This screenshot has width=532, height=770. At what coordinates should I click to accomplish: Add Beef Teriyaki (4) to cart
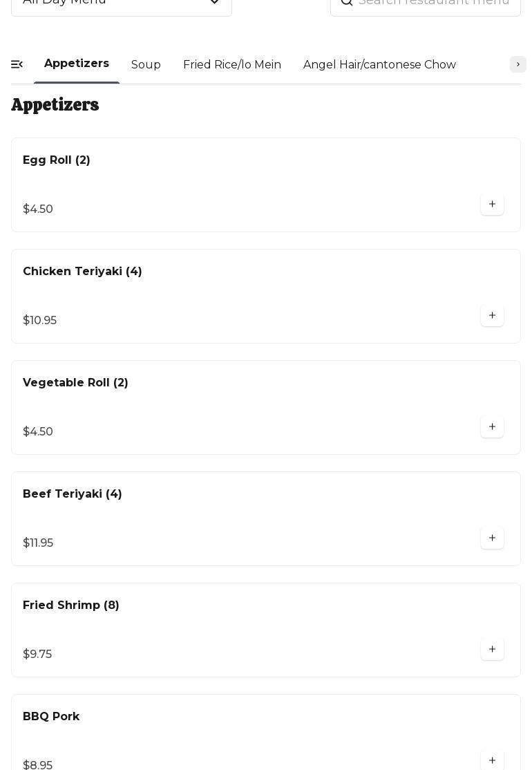pos(492,538)
